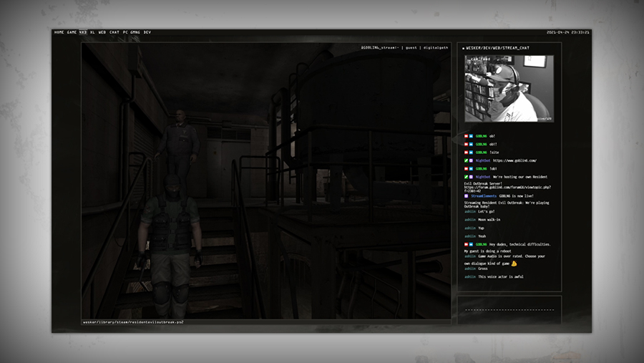Open the PC menu item
644x363 pixels.
click(125, 32)
